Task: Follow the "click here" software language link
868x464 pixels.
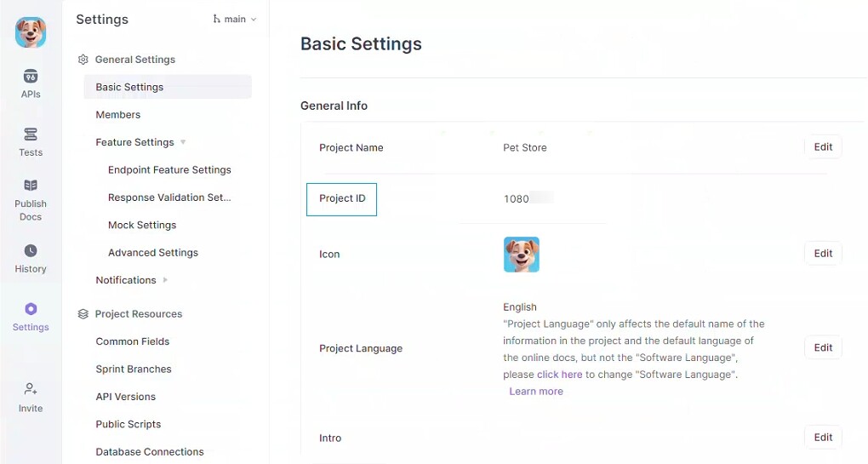Action: (560, 375)
